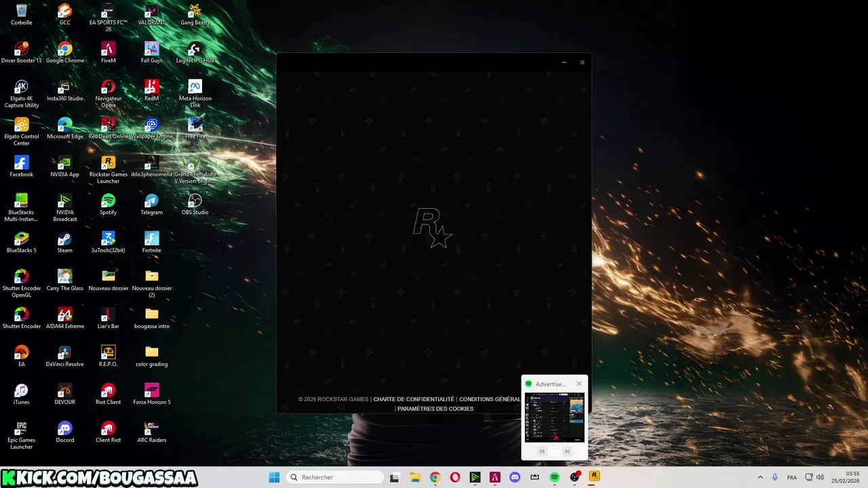The image size is (868, 488).
Task: Click CHARTE DE CONFIDENTIALITÉ link in Rockstar launcher
Action: [414, 399]
